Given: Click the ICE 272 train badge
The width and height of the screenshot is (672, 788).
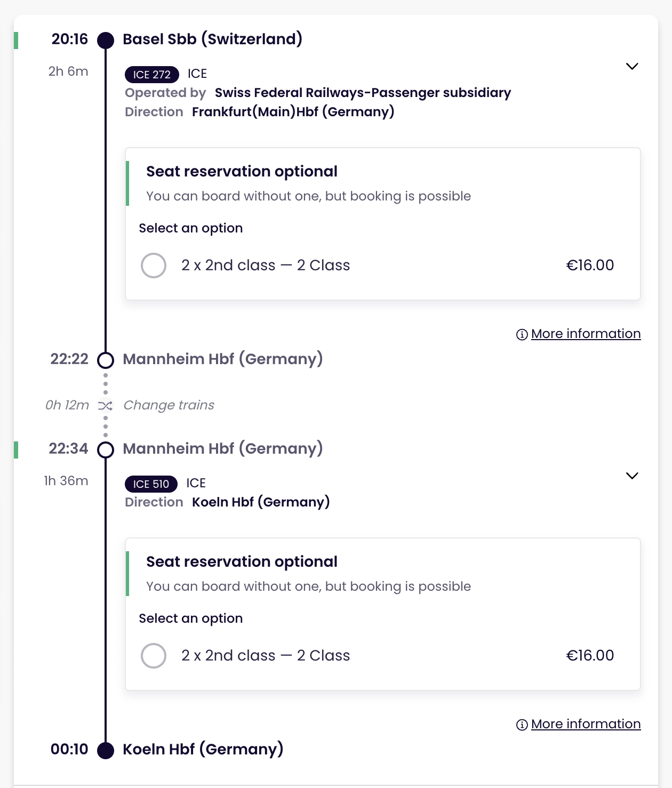Looking at the screenshot, I should 151,74.
